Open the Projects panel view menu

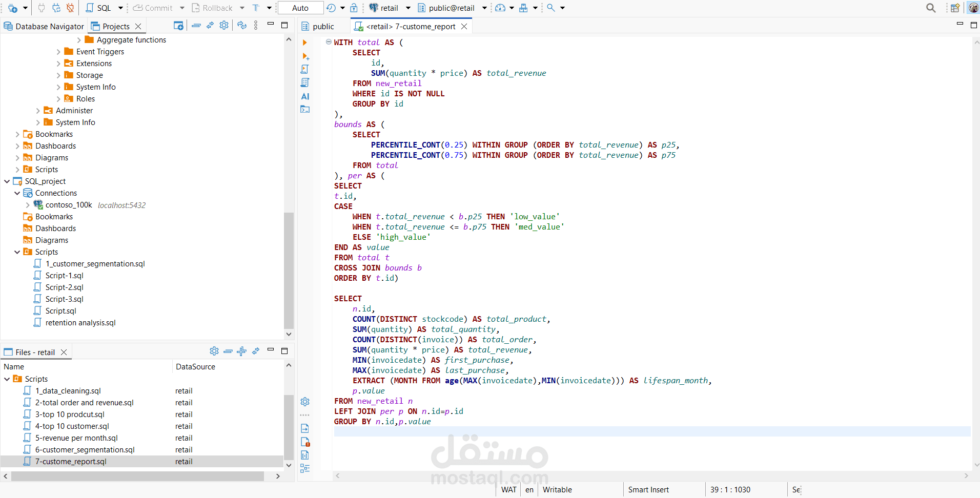point(256,25)
